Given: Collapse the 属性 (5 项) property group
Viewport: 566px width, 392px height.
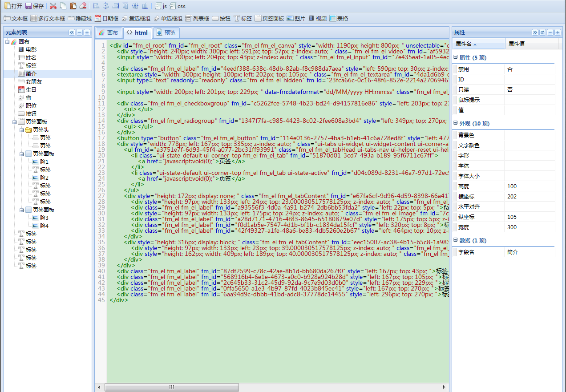Looking at the screenshot, I should coord(456,57).
